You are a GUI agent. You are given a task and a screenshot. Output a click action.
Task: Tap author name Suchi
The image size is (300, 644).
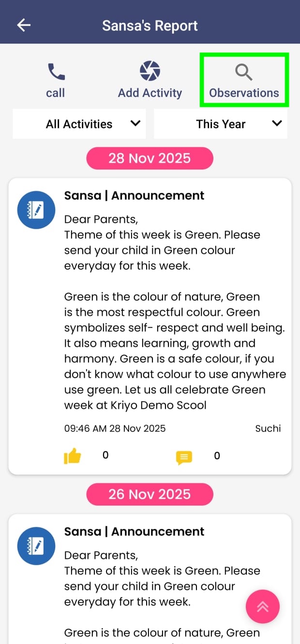(x=268, y=429)
